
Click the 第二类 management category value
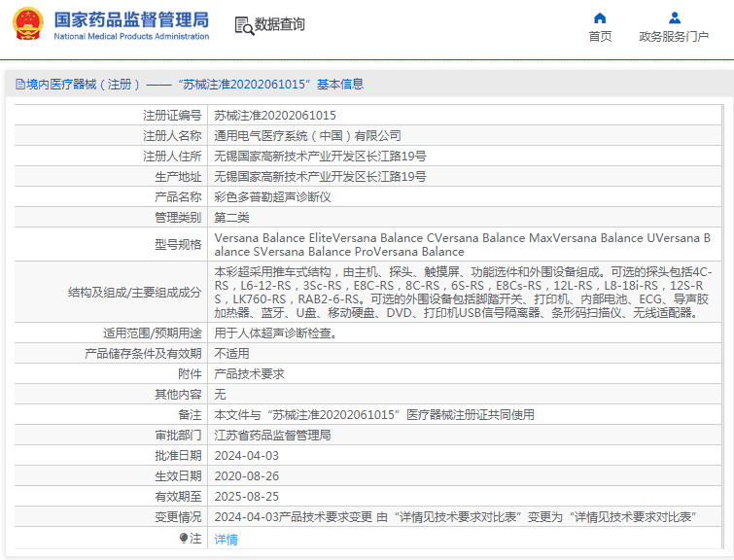coord(231,218)
